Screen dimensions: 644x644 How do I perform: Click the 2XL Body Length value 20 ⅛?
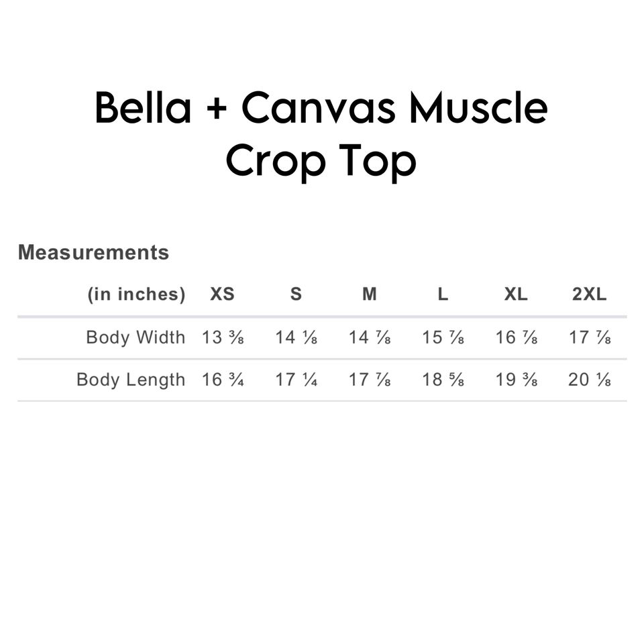[x=590, y=380]
